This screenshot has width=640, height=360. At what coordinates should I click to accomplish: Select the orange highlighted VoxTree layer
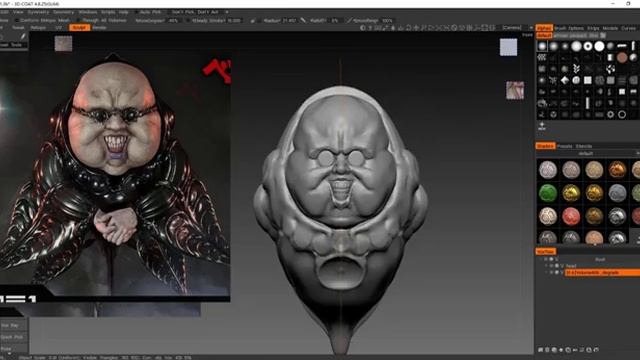[602, 272]
